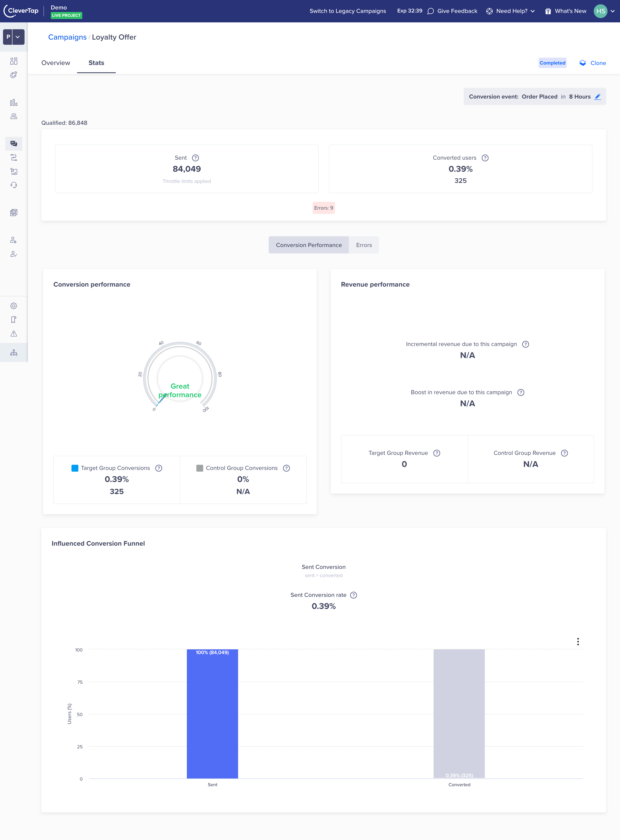This screenshot has height=840, width=620.
Task: Select the Conversion Performance toggle
Action: 308,245
